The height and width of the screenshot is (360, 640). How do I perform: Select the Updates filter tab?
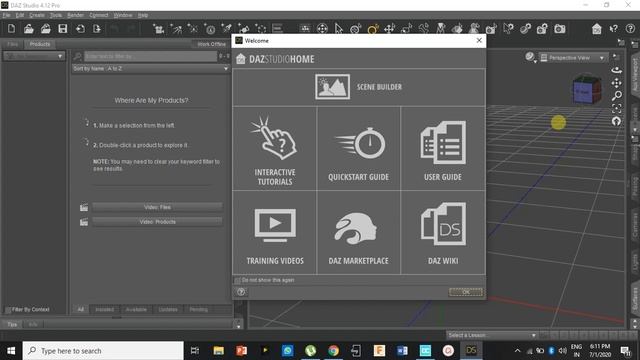168,310
